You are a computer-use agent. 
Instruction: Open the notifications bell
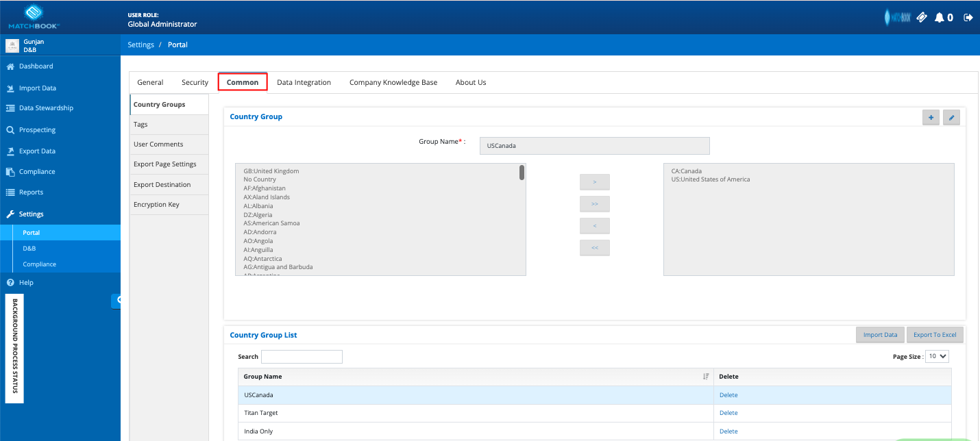[x=939, y=17]
